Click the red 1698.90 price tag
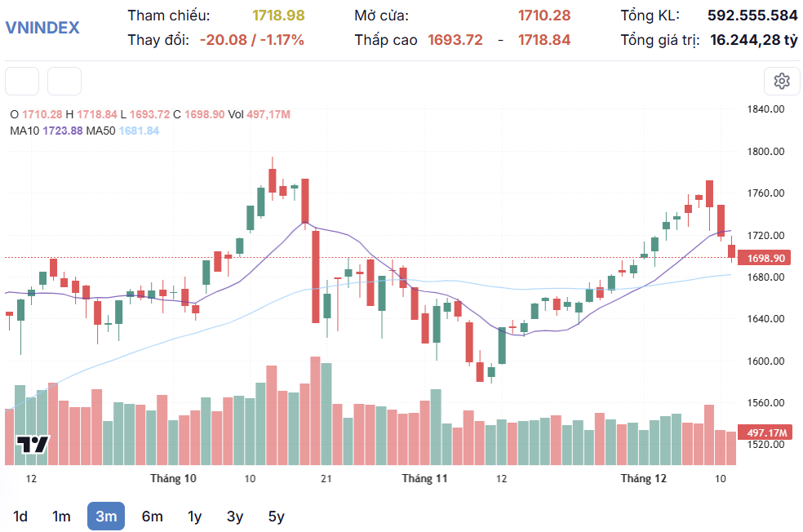The image size is (803, 532). coord(766,258)
